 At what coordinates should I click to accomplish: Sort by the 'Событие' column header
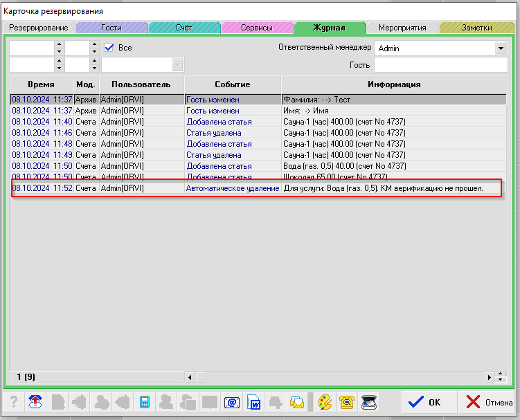tap(233, 84)
